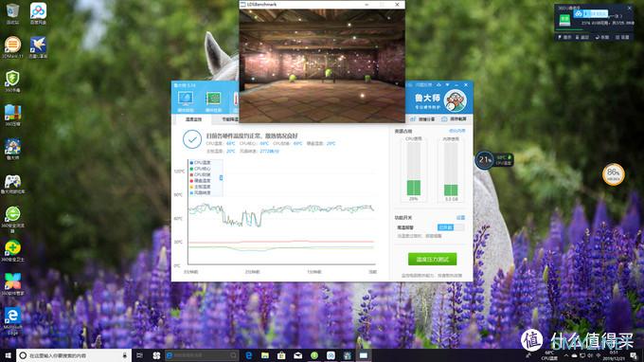Click the orange 86% floating ball

coord(613,174)
